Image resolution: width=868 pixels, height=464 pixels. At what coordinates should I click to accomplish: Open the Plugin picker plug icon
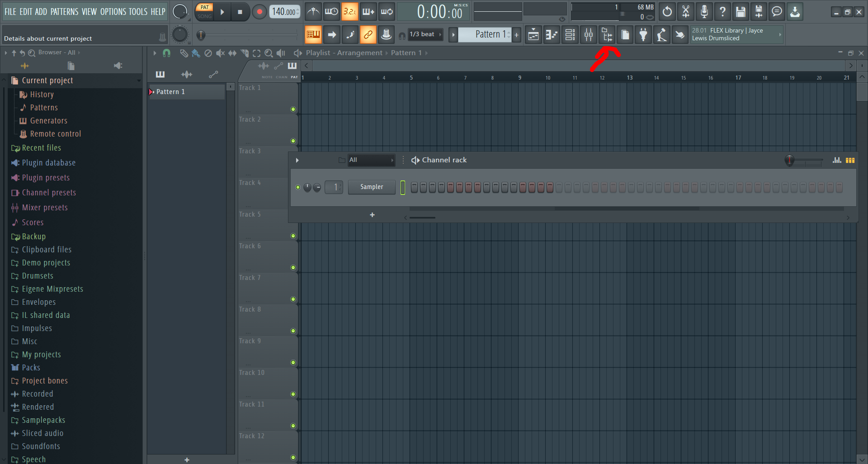pos(643,34)
